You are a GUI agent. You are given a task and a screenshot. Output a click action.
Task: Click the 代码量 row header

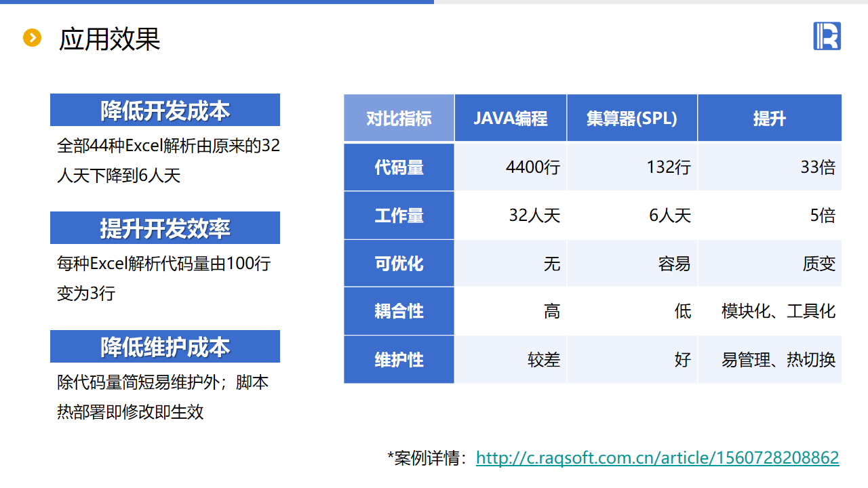(399, 167)
